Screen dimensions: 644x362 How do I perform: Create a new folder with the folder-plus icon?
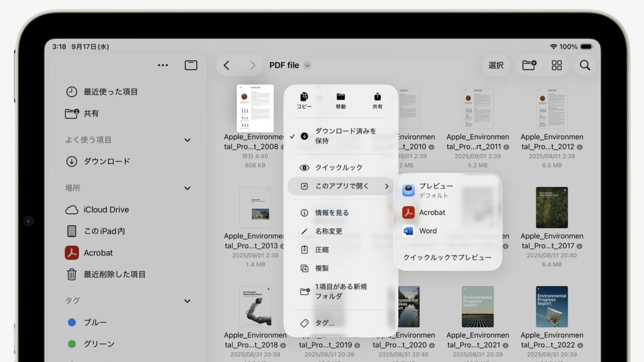pos(529,65)
